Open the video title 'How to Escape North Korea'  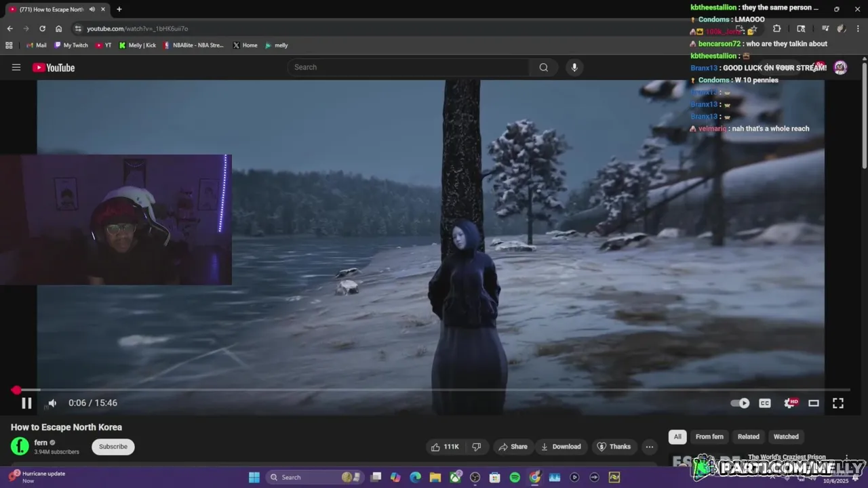point(66,427)
